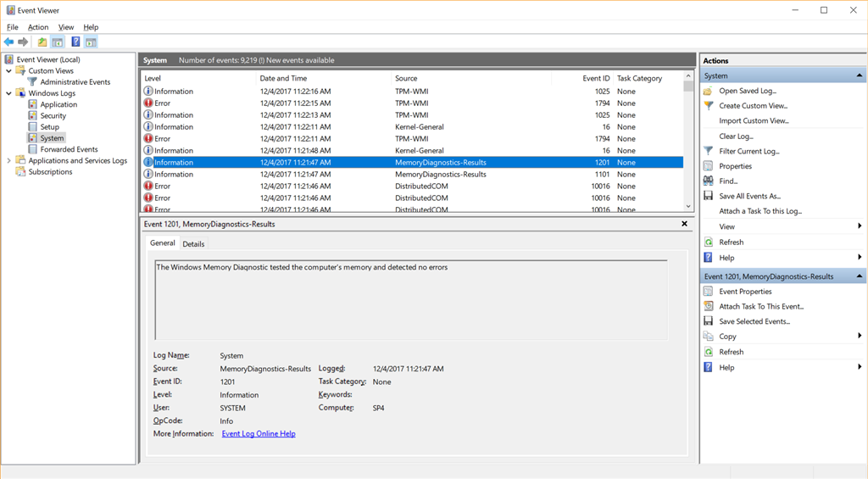The width and height of the screenshot is (868, 479).
Task: Collapse the Custom Views tree node
Action: click(x=8, y=71)
